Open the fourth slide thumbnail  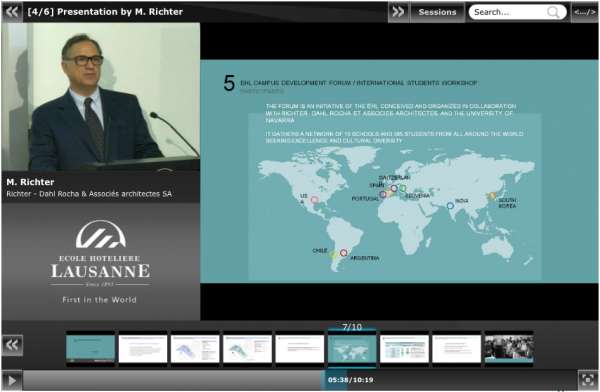(x=248, y=348)
